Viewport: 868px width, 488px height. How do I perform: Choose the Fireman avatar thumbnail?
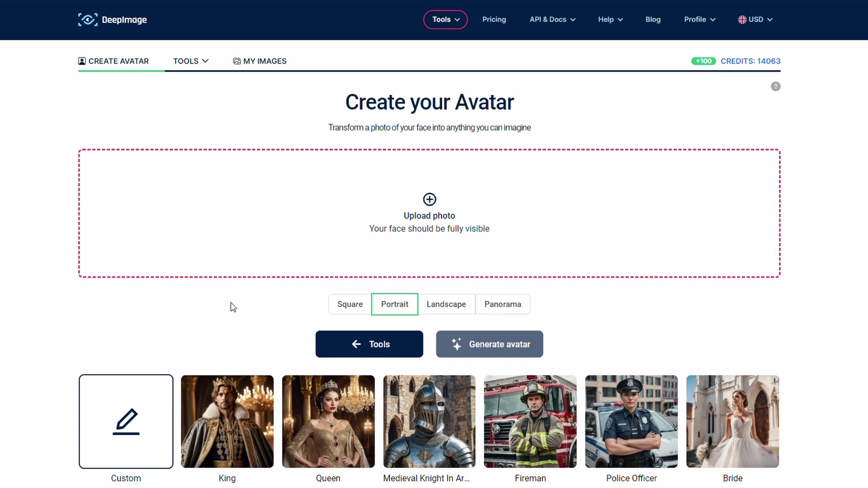click(x=530, y=422)
